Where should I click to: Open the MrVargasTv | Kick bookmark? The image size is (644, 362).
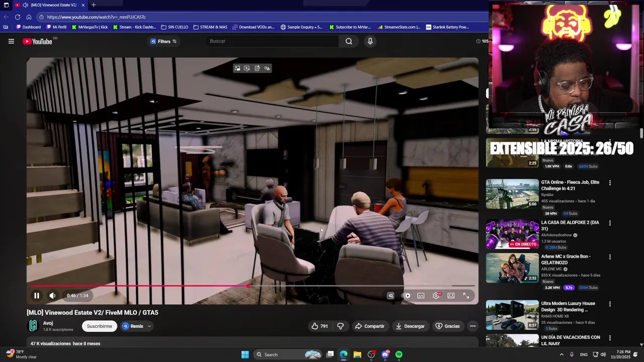pos(90,27)
